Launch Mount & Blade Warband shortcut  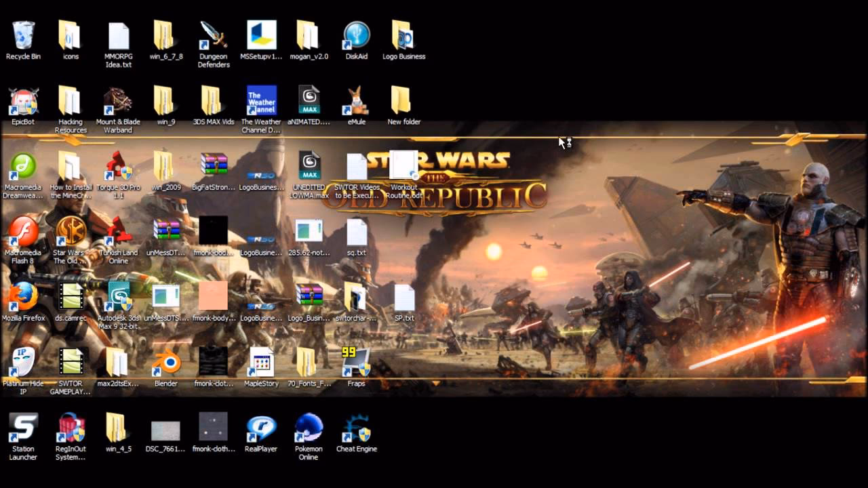point(118,100)
